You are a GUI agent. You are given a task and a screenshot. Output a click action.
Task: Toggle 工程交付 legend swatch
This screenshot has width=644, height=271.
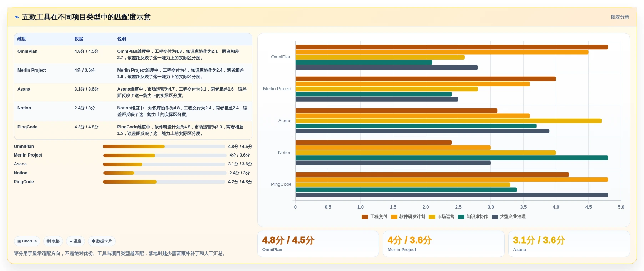(x=364, y=217)
